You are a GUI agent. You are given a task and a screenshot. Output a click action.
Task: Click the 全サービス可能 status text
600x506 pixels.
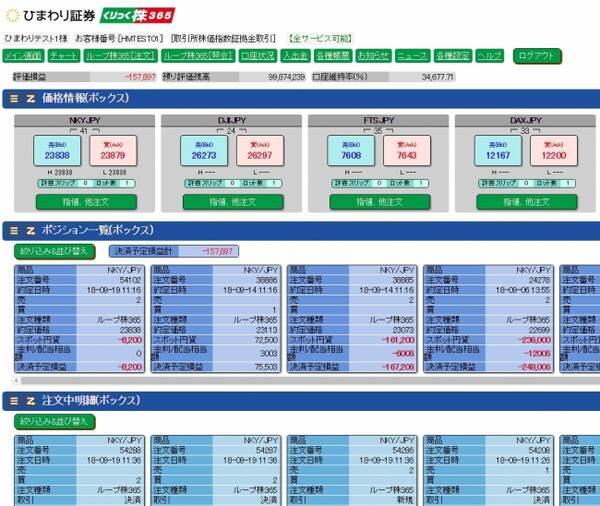click(320, 39)
